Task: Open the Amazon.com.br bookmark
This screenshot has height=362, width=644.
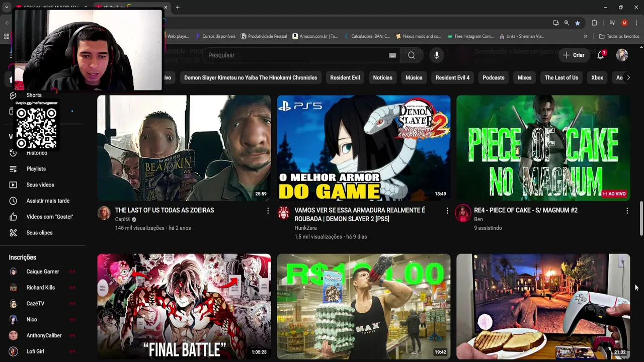Action: [315, 36]
